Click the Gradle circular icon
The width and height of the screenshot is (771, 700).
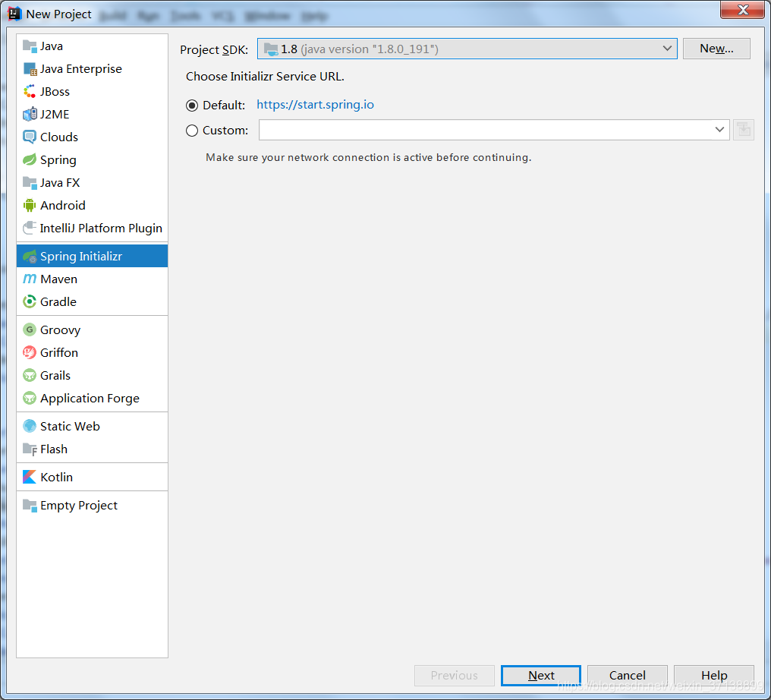point(30,301)
